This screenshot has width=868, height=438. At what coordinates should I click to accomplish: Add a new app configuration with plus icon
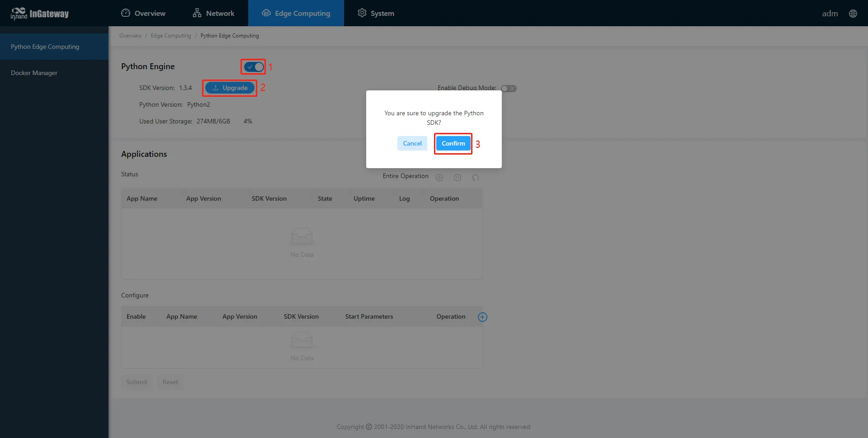pos(482,317)
